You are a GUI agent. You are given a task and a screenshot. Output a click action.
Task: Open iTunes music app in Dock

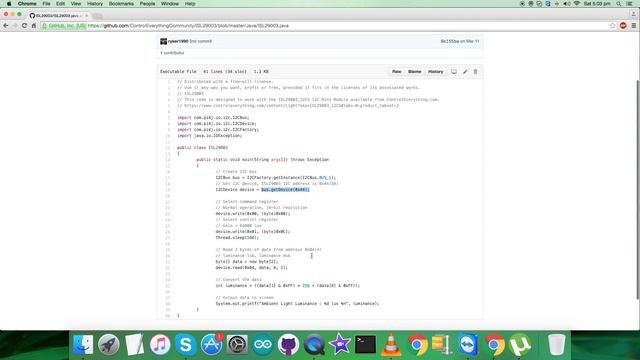(160, 344)
